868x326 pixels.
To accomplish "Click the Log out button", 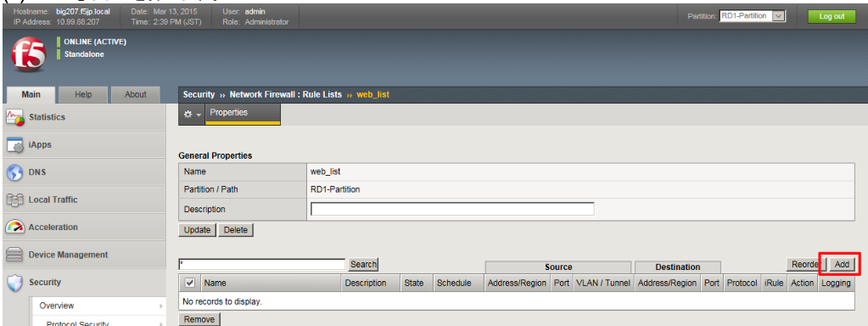I will click(x=832, y=16).
